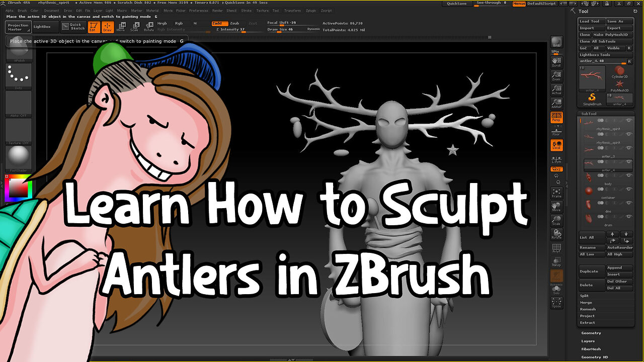Click the Xpose icon
644x362 pixels.
click(556, 303)
